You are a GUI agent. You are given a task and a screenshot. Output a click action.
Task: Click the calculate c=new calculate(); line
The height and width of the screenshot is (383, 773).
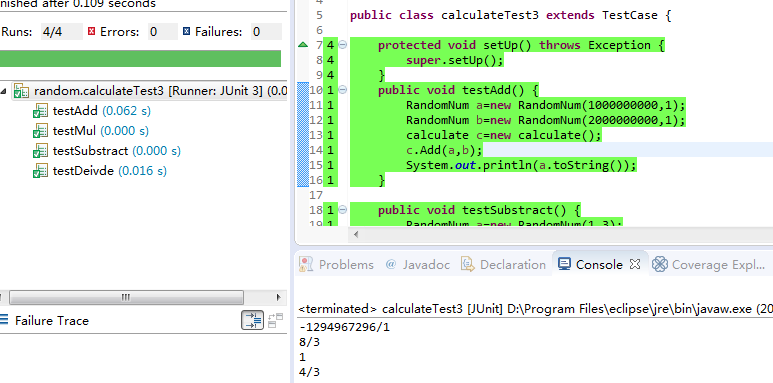(x=504, y=135)
